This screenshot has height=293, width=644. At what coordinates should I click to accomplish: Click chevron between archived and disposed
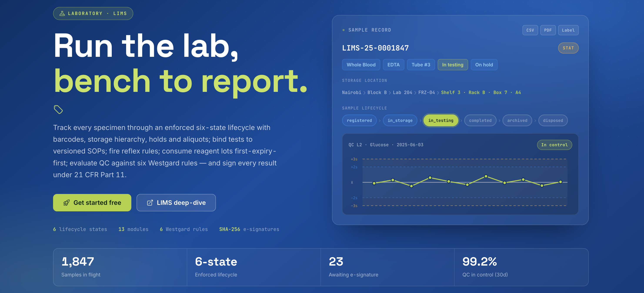tap(535, 121)
